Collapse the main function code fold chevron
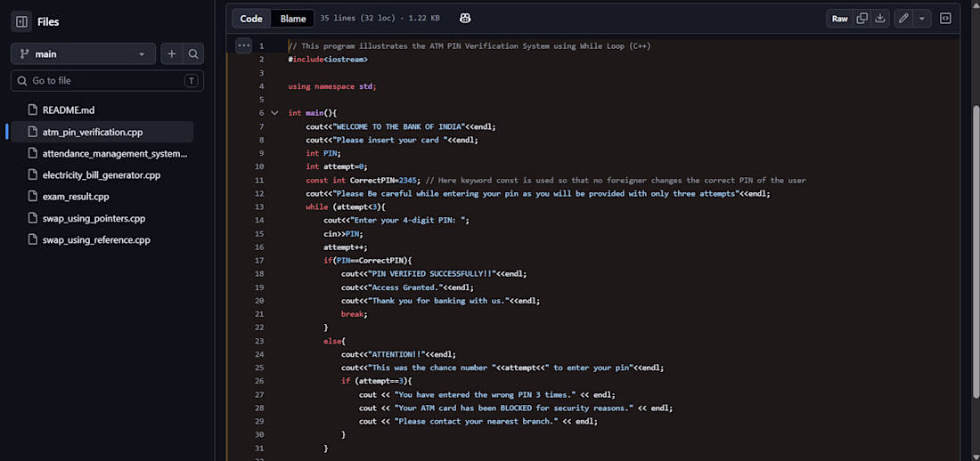The image size is (980, 461). pos(274,113)
